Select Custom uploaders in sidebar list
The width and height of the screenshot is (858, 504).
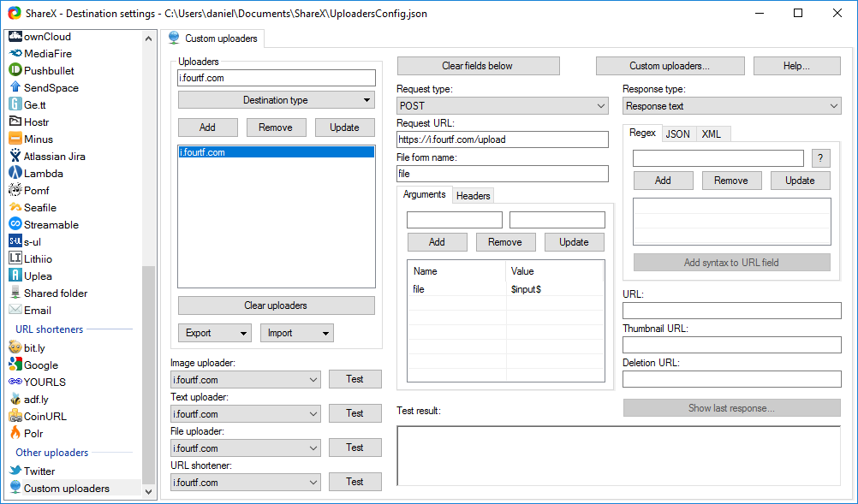tap(74, 488)
